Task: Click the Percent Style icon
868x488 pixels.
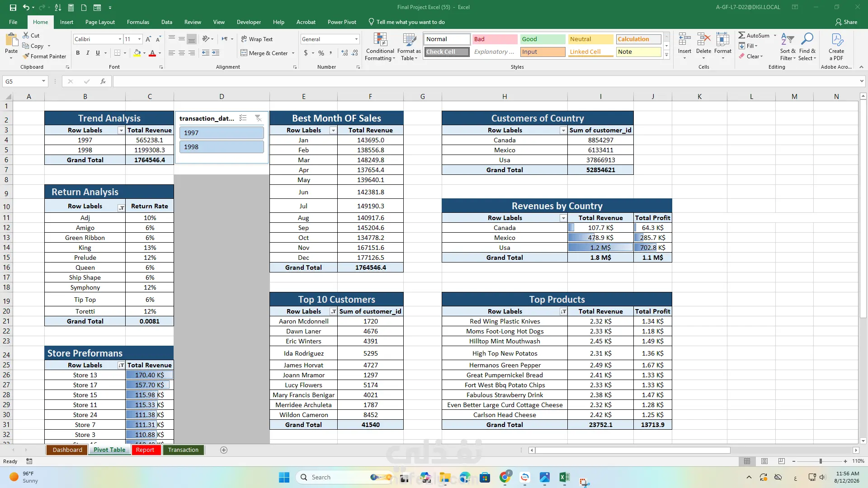Action: pyautogui.click(x=321, y=53)
